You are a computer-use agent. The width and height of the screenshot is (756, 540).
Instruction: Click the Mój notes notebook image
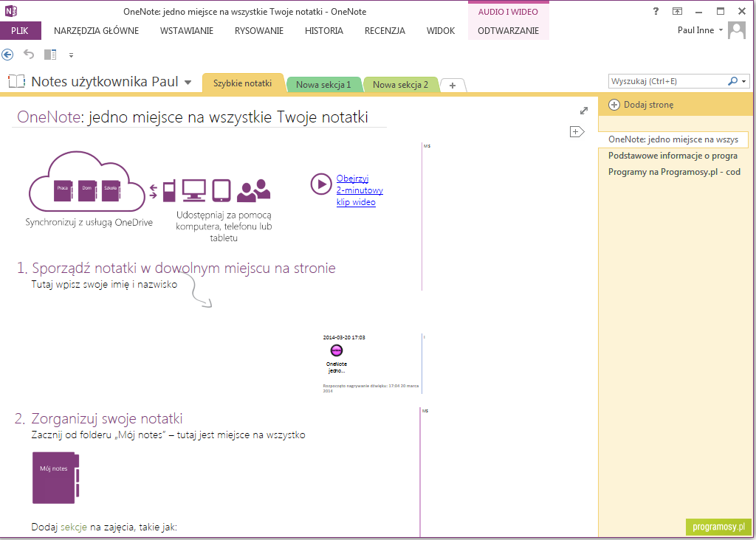[x=55, y=478]
